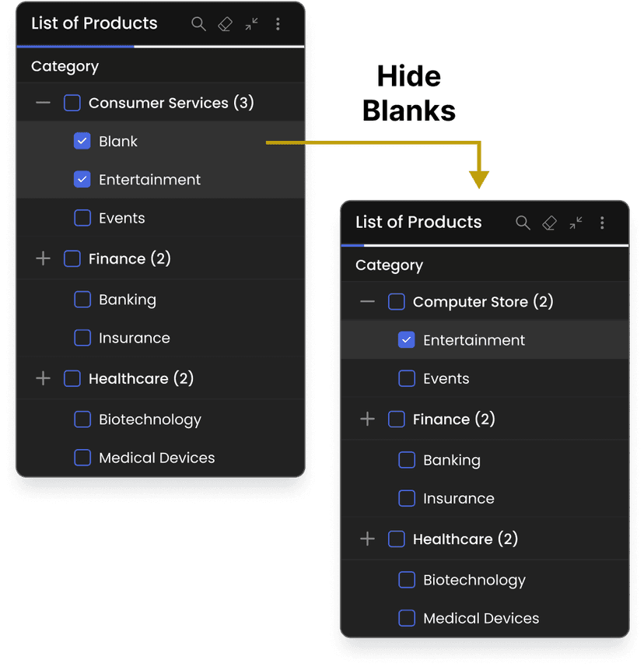Expand Finance group in left panel
Image resolution: width=644 pixels, height=667 pixels.
(x=44, y=258)
